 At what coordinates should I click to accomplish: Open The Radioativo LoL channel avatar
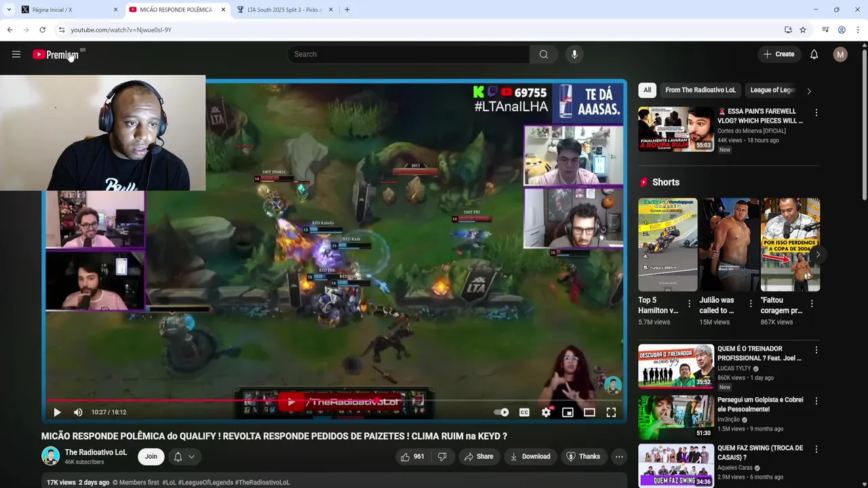click(x=50, y=457)
